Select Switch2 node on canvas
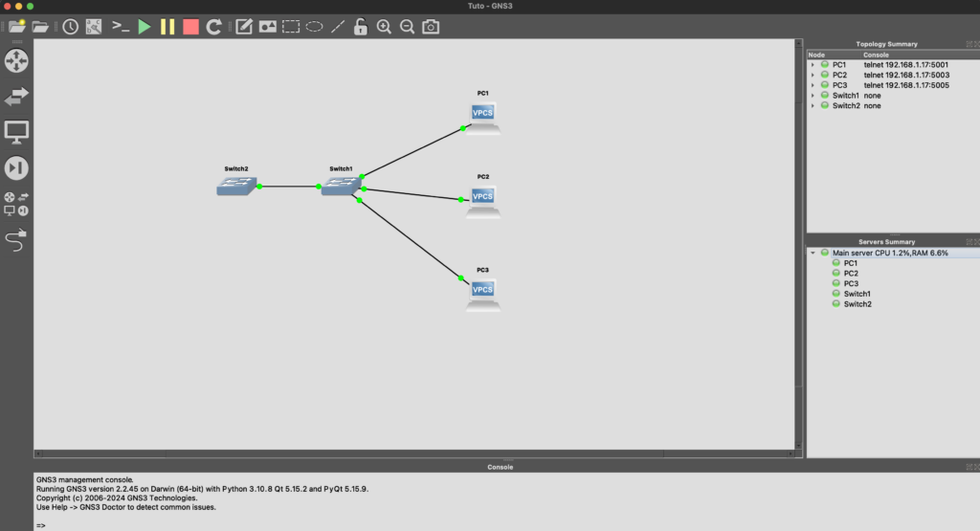 tap(236, 186)
